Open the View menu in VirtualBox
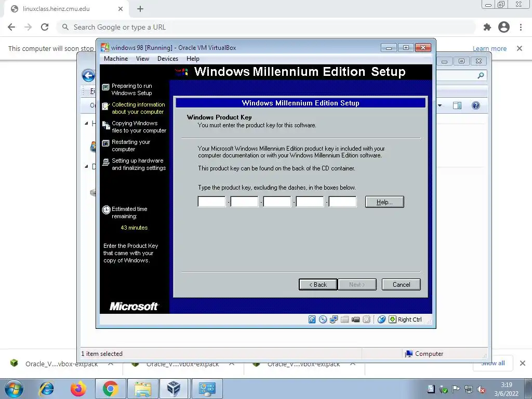 point(142,59)
